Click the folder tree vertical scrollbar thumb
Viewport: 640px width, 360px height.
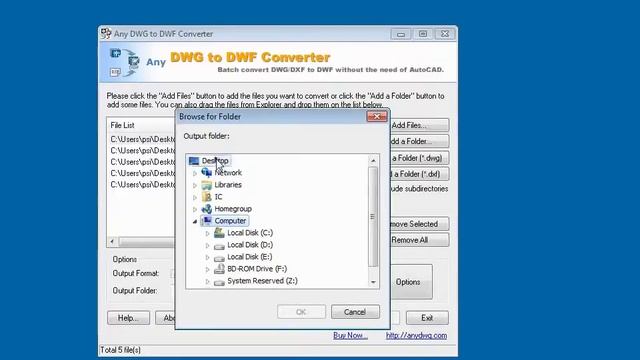[x=373, y=216]
